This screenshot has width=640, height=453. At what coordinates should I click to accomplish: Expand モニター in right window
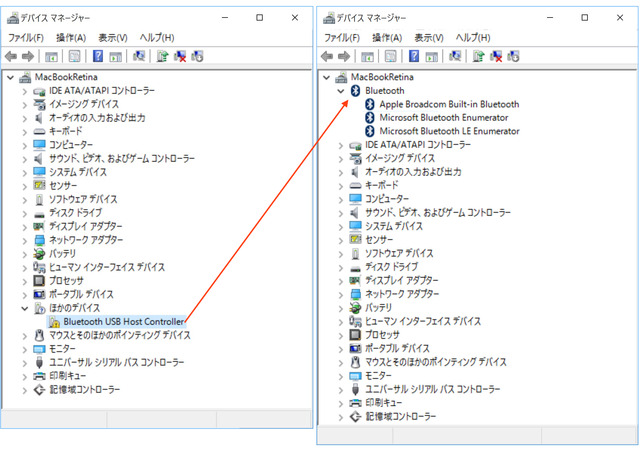pyautogui.click(x=341, y=376)
